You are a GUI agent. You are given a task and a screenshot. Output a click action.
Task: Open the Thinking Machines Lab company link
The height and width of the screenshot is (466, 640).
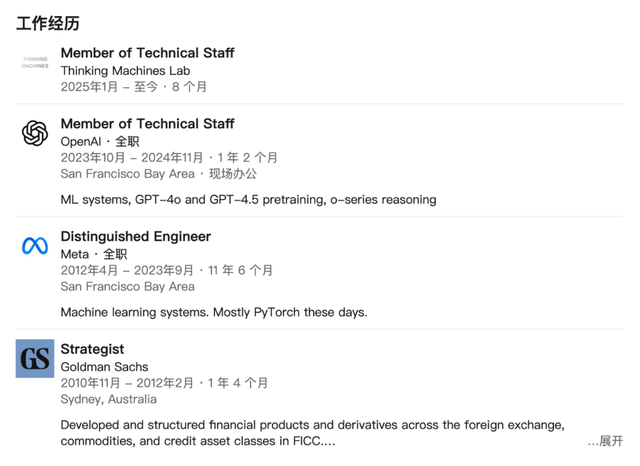click(125, 71)
